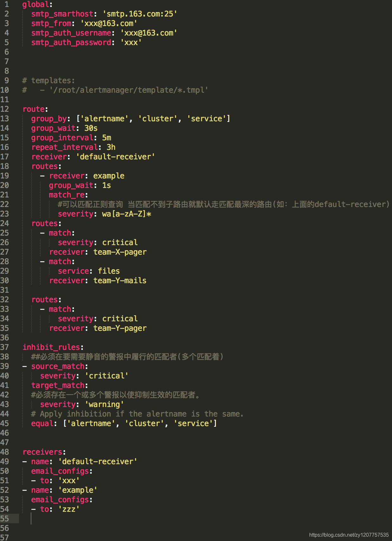This screenshot has height=541, width=392.
Task: Click the 'default-receiver' value on line 17
Action: [x=115, y=157]
